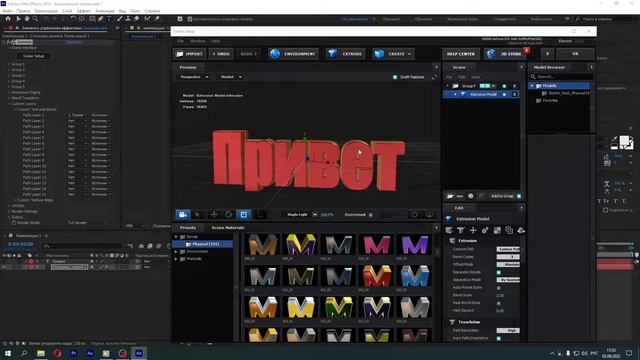Click the last icon at preview bottom right

[429, 215]
